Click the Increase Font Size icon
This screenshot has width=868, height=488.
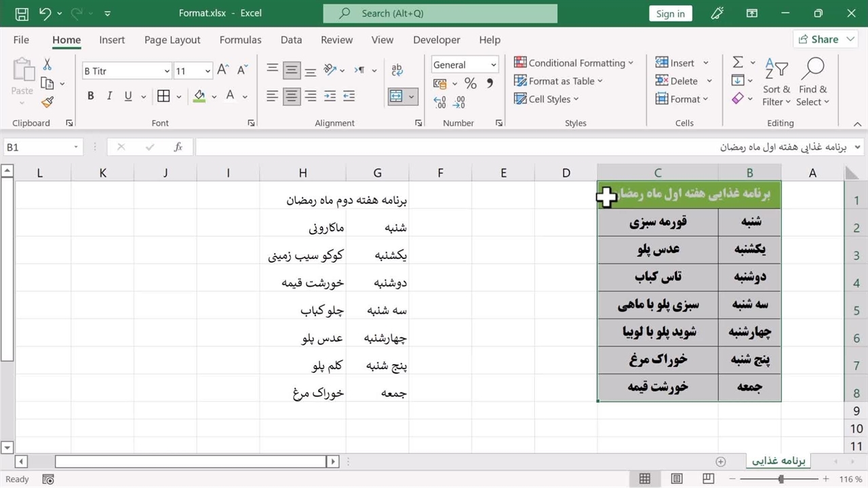point(223,70)
